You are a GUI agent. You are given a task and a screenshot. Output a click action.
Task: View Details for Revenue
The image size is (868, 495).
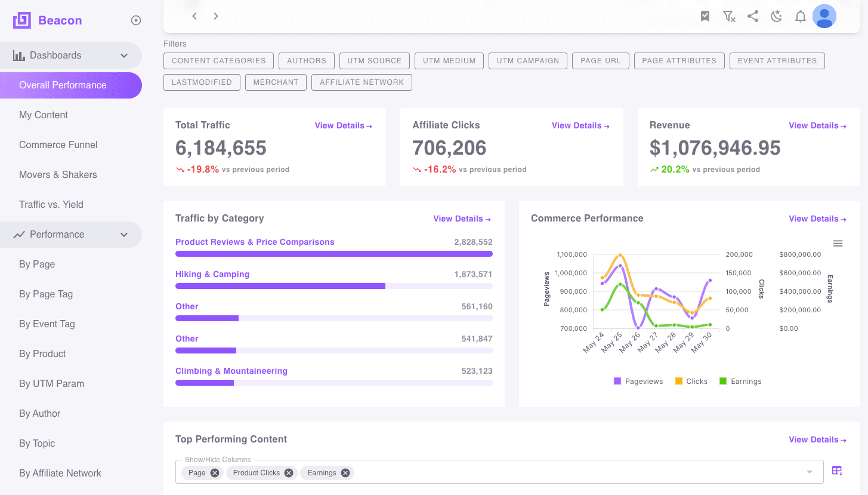point(818,126)
